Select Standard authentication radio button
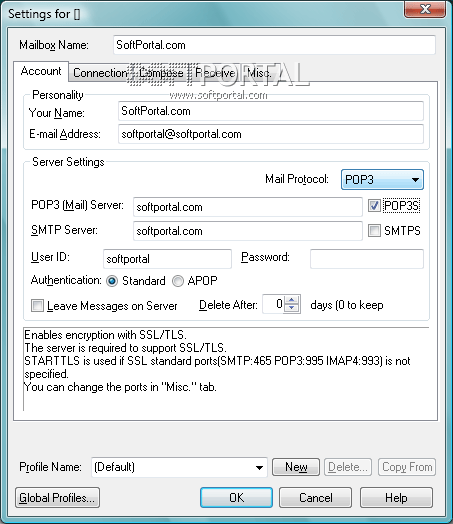This screenshot has width=453, height=524. pos(112,281)
